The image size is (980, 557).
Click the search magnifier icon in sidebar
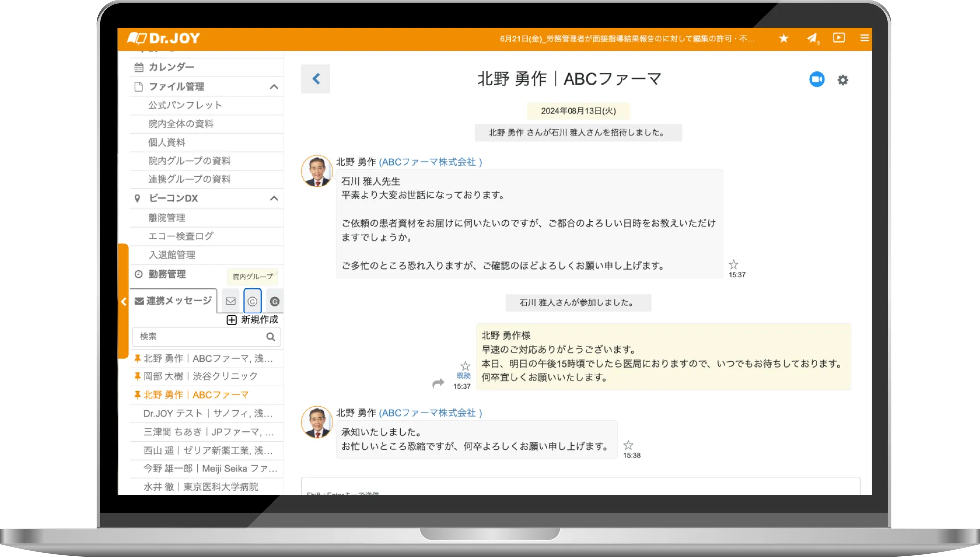[270, 337]
